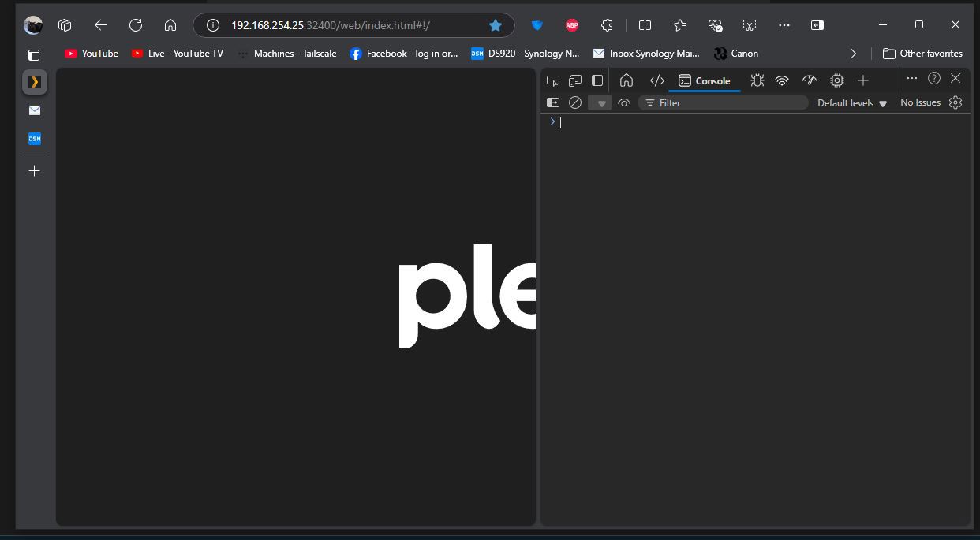Click the address bar URL
This screenshot has height=540, width=980.
[330, 25]
